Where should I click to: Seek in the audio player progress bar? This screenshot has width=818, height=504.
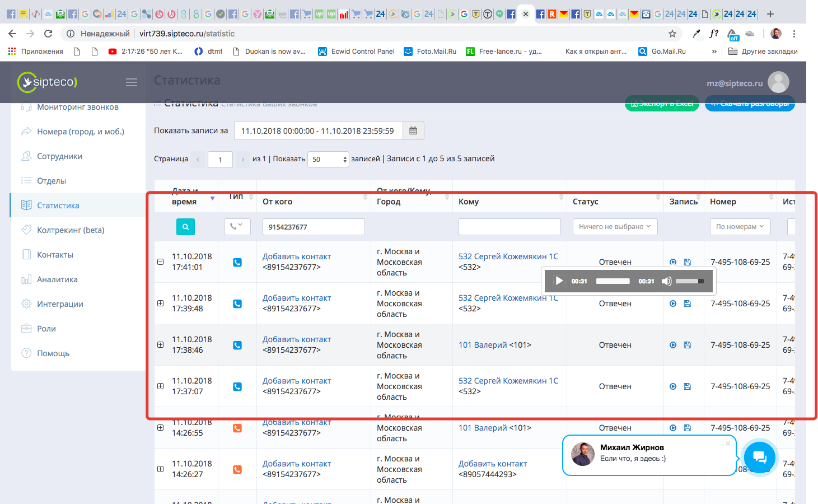[x=613, y=281]
